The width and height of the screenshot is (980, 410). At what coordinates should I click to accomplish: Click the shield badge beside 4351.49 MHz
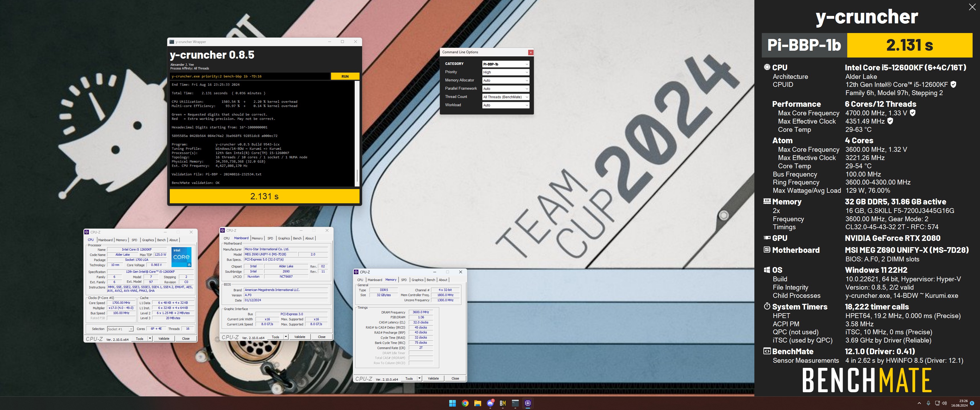click(890, 121)
